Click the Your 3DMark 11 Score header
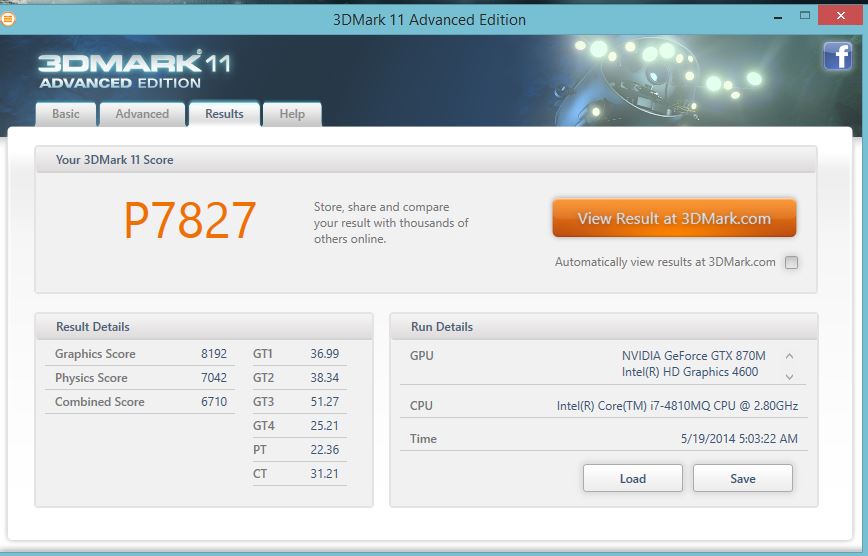Viewport: 868px width, 556px height. pyautogui.click(x=426, y=159)
